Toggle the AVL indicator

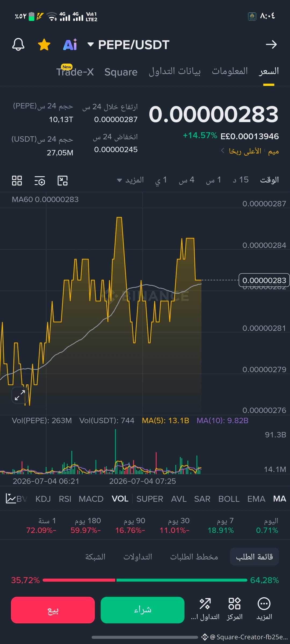click(179, 499)
